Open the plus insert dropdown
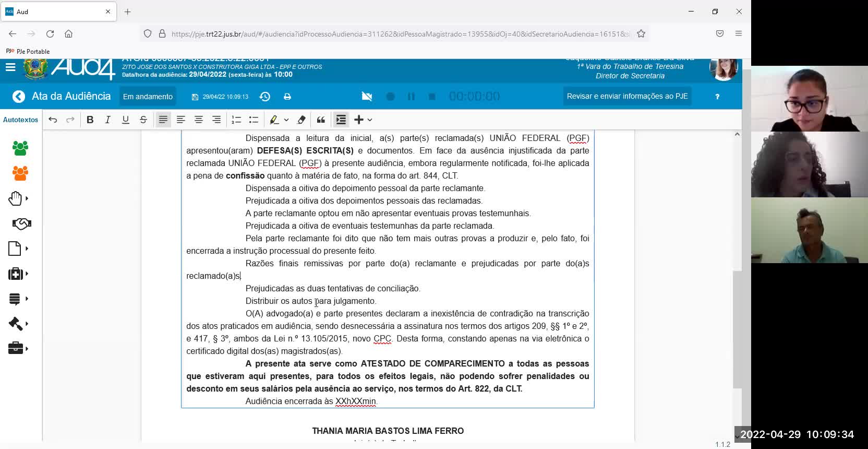The width and height of the screenshot is (868, 449). [363, 120]
